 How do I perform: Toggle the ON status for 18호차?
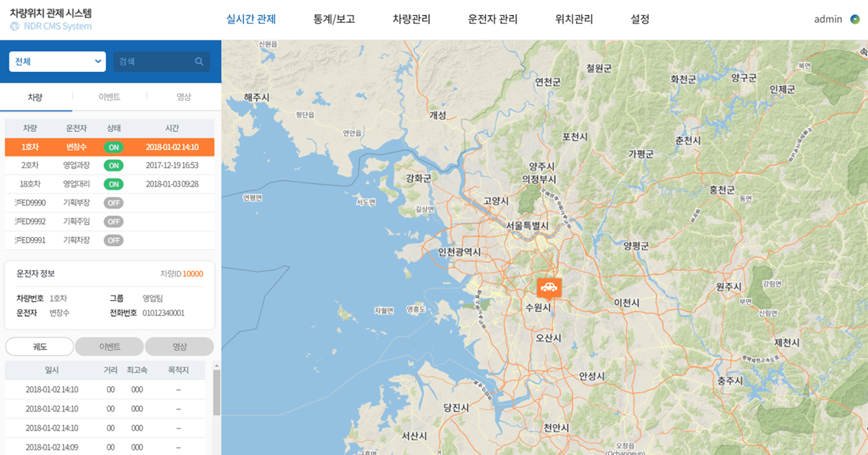114,184
